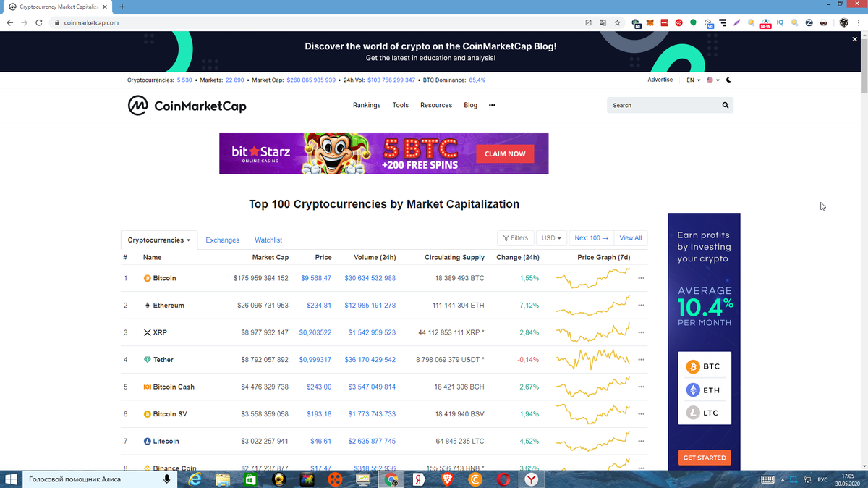The height and width of the screenshot is (488, 868).
Task: Open the three-dot options for the Bitcoin row
Action: click(641, 277)
